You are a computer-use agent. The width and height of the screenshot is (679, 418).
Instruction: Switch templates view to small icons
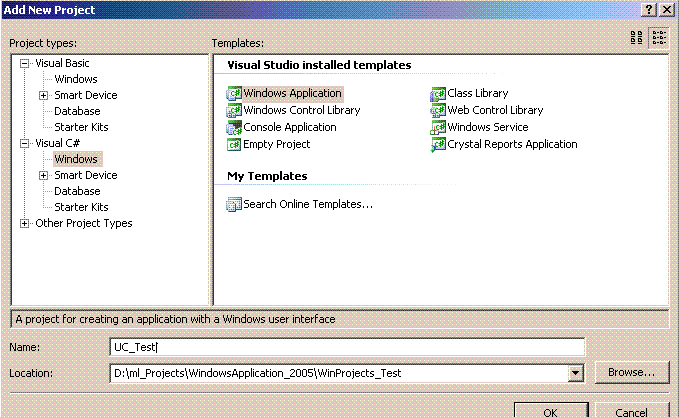(659, 38)
